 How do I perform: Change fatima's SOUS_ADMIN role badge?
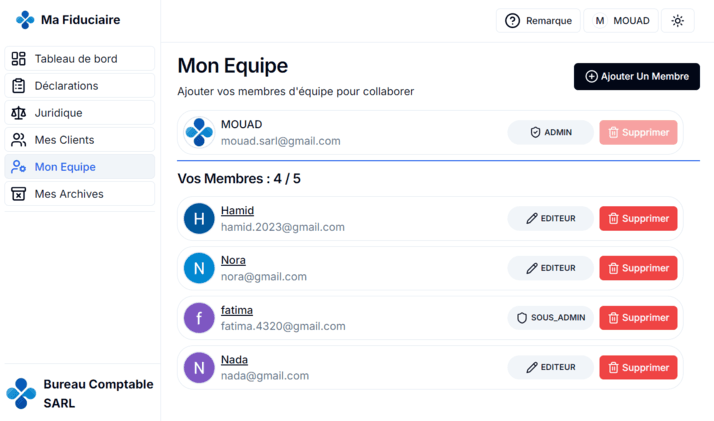click(x=551, y=318)
